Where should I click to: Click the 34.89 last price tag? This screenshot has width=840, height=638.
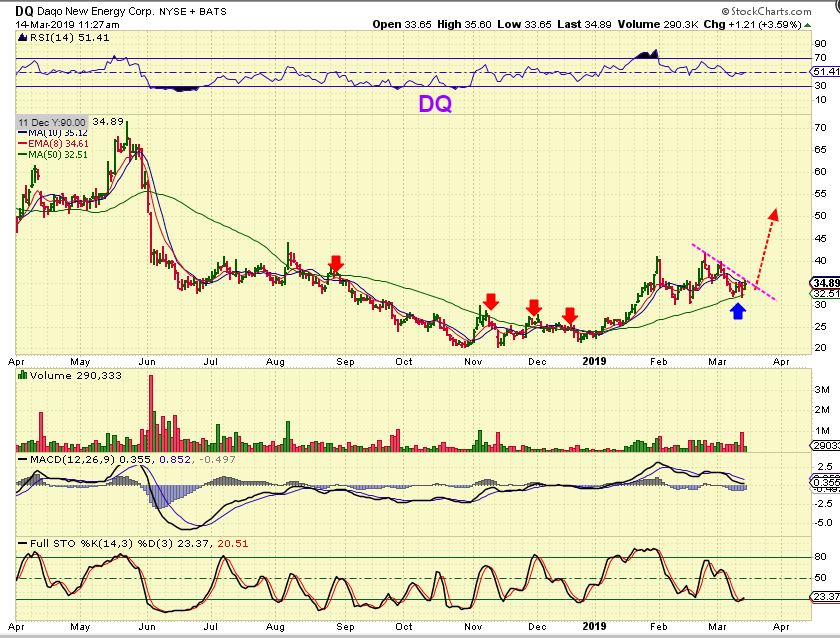826,283
